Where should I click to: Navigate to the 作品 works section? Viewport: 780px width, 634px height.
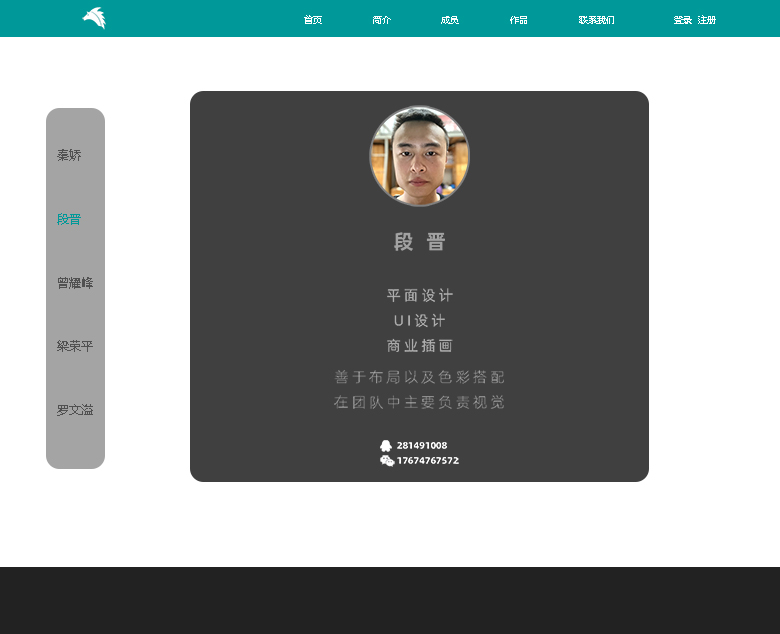518,20
